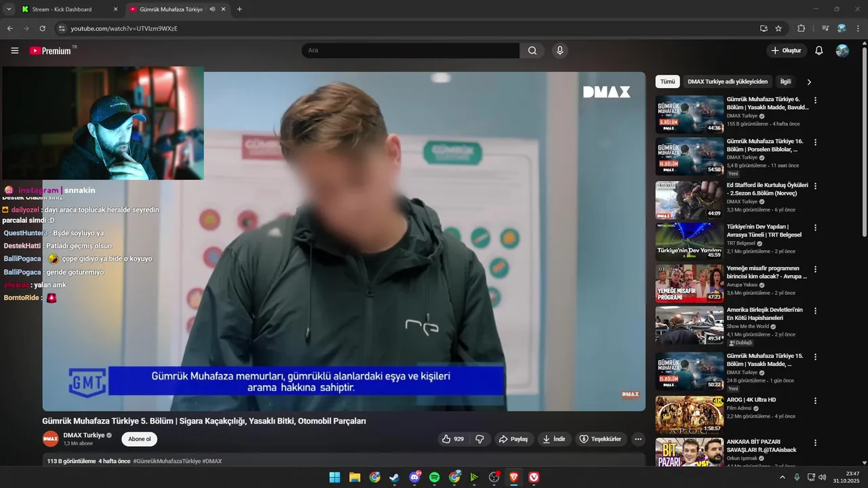Open a new browser tab

239,9
